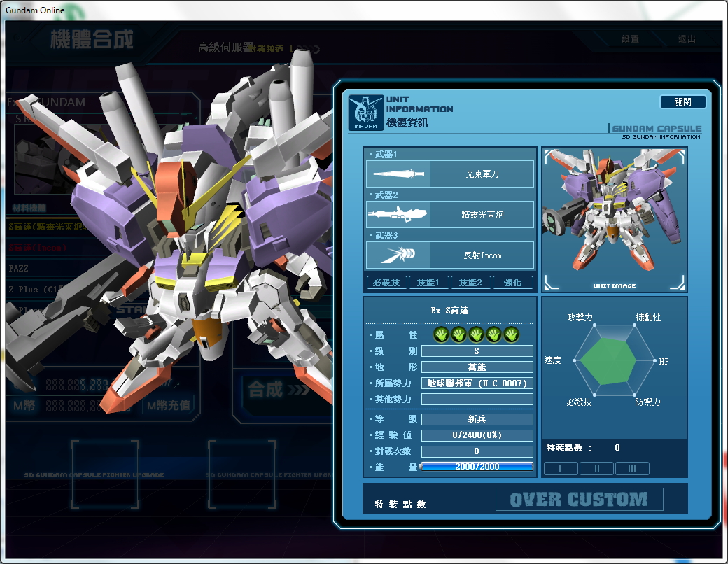Click the 關閉 close button in unit information
The height and width of the screenshot is (564, 728).
(682, 101)
